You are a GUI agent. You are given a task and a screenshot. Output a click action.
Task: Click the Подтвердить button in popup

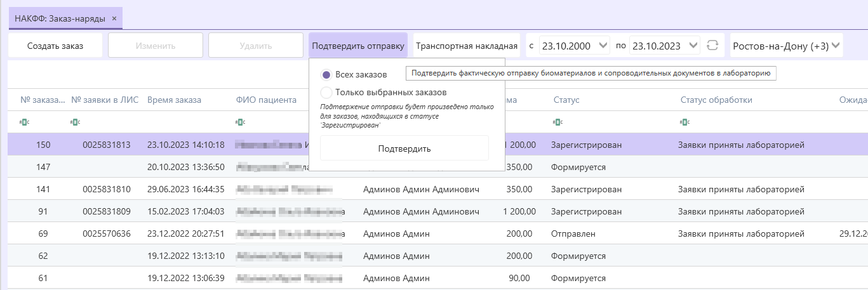click(x=404, y=148)
